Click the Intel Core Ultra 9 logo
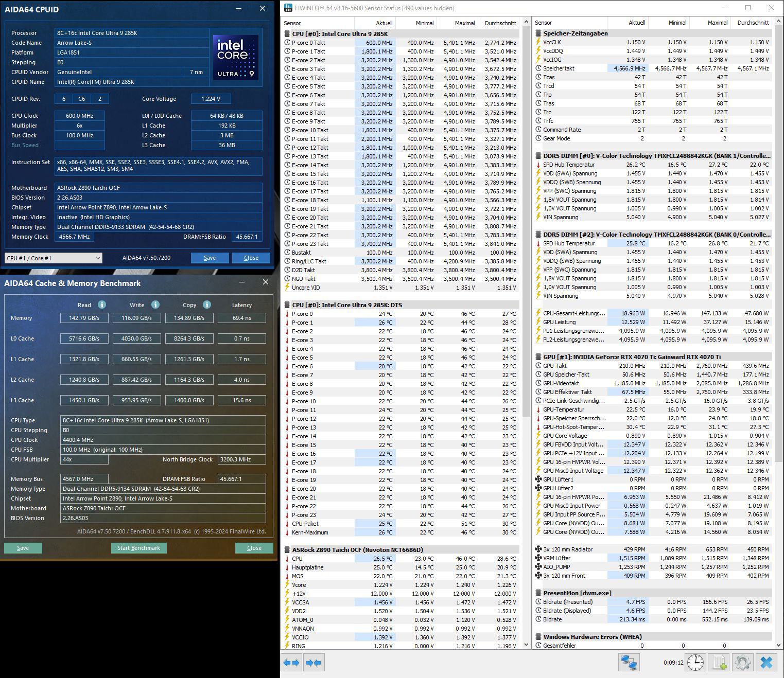784x678 pixels. point(236,57)
